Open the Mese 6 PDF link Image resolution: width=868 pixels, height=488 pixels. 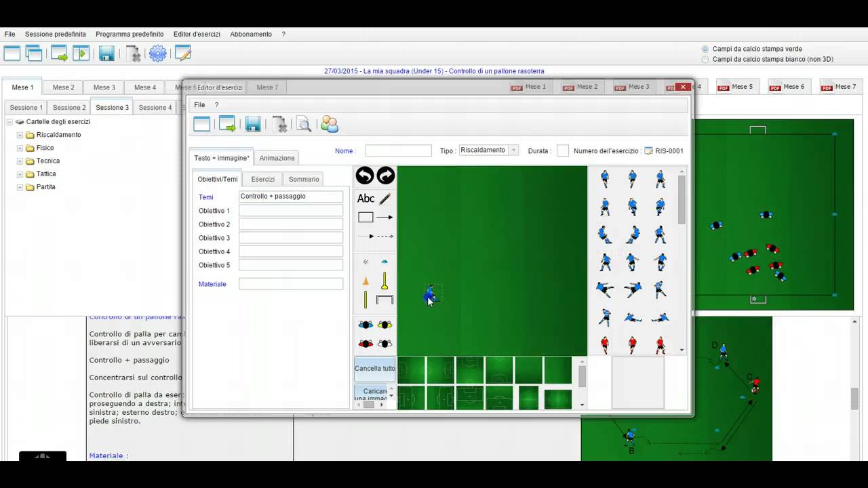[786, 87]
